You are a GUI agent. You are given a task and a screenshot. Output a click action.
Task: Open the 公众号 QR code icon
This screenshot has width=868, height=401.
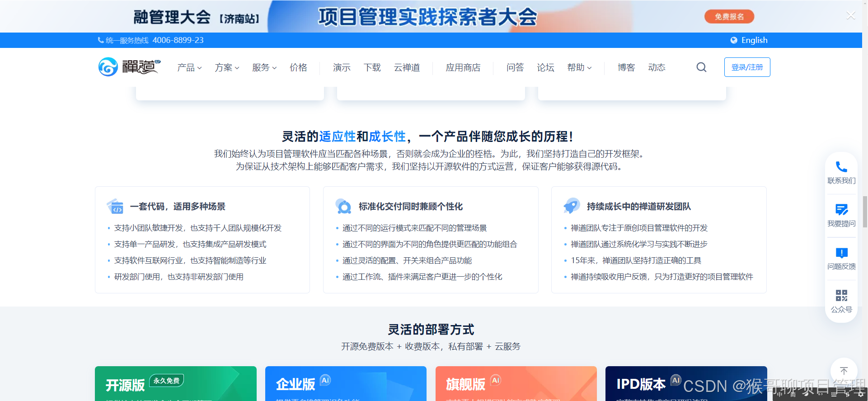coord(841,296)
